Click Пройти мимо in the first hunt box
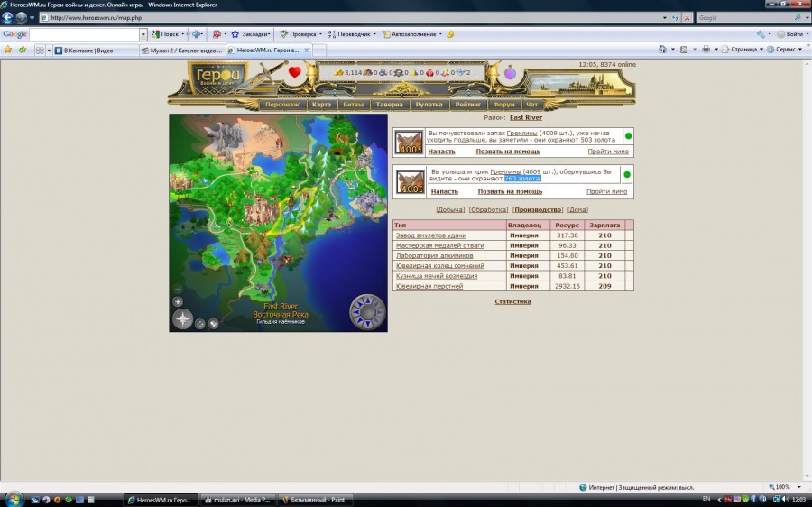812x507 pixels. (608, 152)
